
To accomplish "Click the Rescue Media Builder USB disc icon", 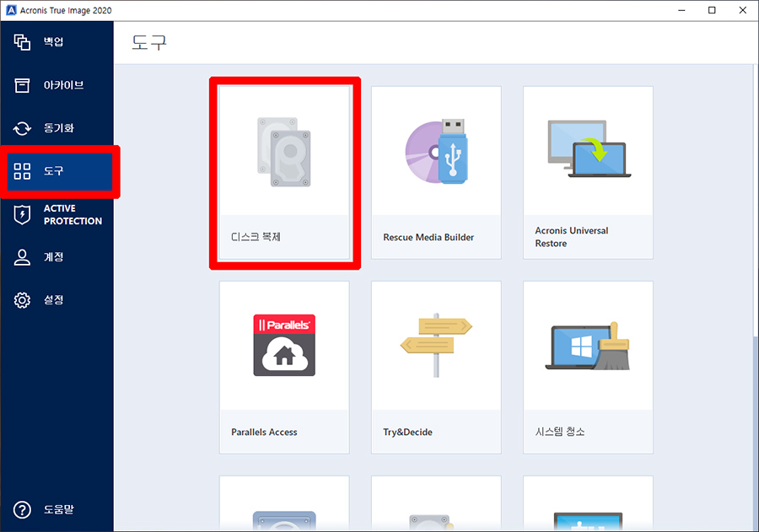I will [x=436, y=152].
